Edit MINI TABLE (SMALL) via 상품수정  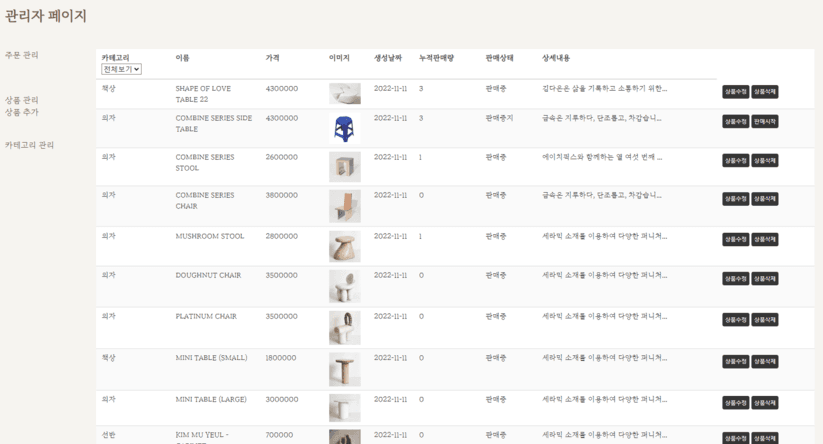click(x=735, y=362)
